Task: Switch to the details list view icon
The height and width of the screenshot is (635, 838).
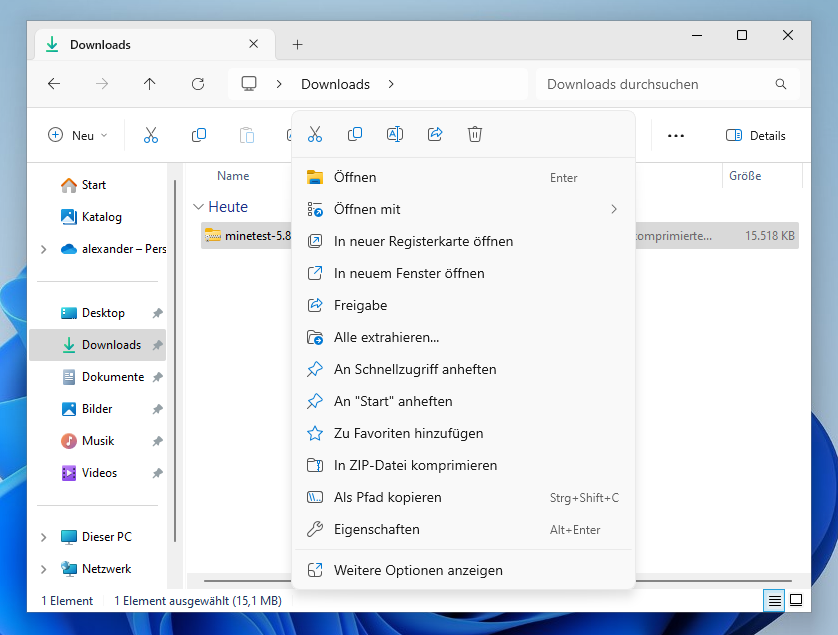Action: 774,601
